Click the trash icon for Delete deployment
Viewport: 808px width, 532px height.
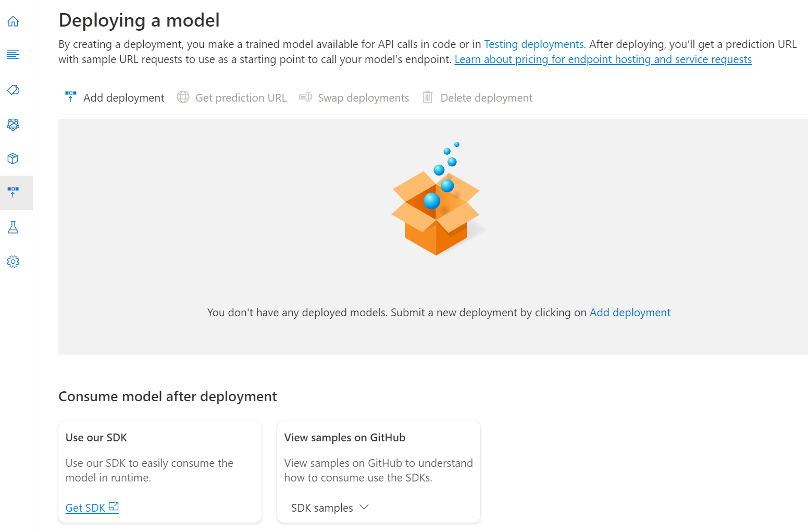[x=427, y=97]
